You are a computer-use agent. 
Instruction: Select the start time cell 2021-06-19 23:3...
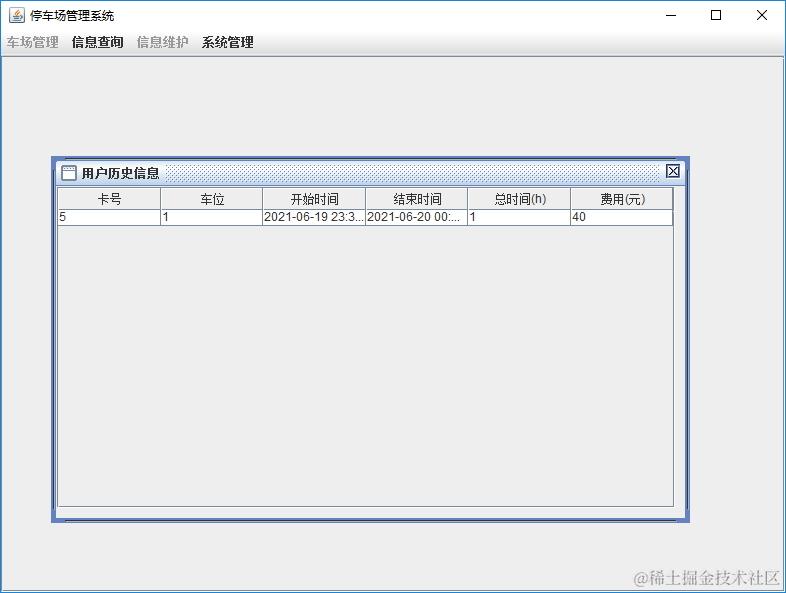tap(314, 217)
